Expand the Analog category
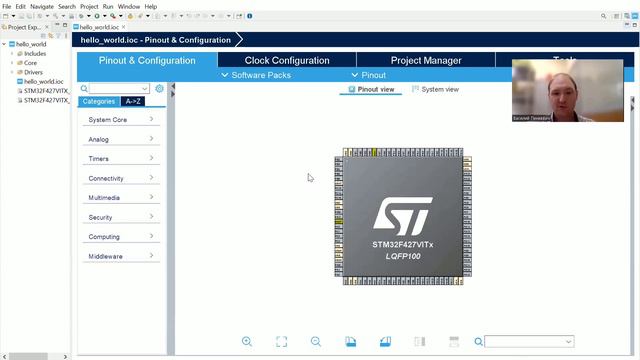This screenshot has width=640, height=360. tap(121, 139)
